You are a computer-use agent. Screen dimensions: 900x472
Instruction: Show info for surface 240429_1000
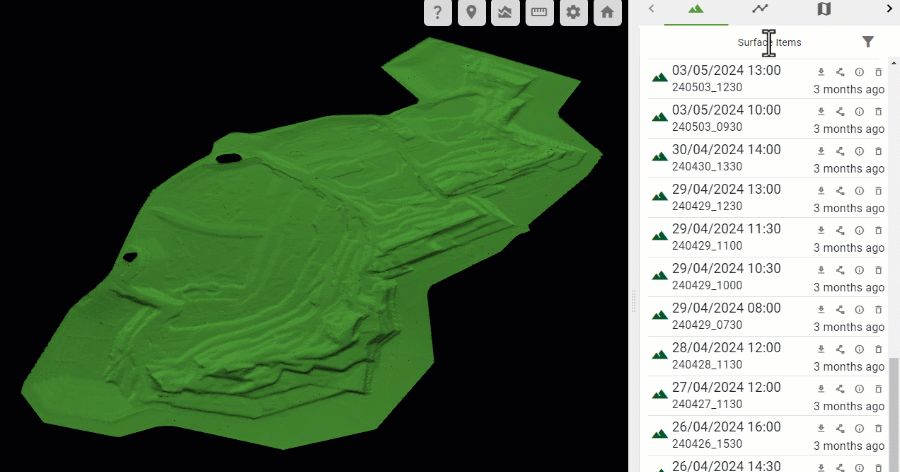[859, 270]
